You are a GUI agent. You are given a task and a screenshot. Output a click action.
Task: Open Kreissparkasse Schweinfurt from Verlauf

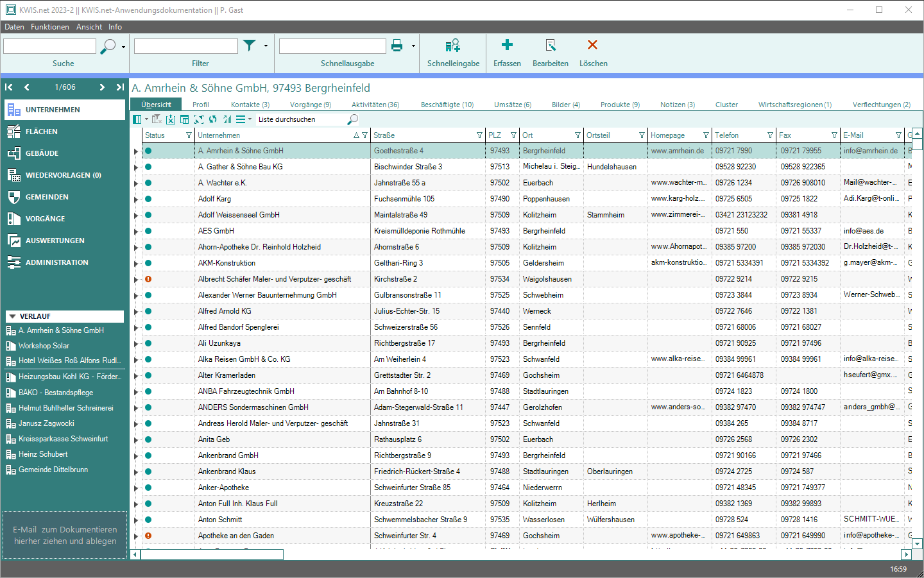(x=64, y=439)
